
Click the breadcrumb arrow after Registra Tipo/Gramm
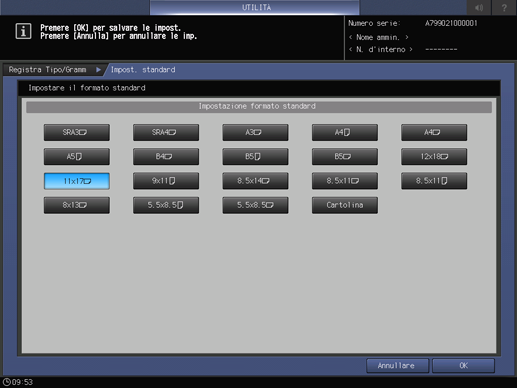coord(98,70)
